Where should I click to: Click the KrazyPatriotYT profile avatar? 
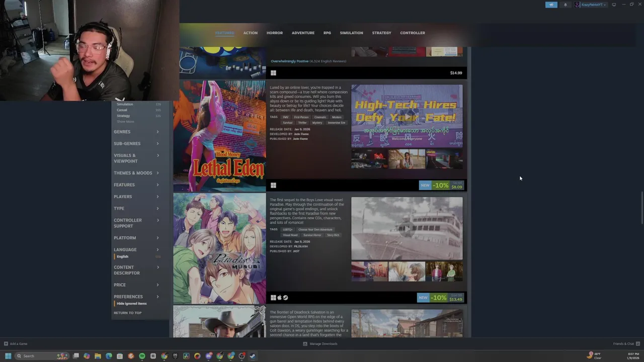click(577, 5)
